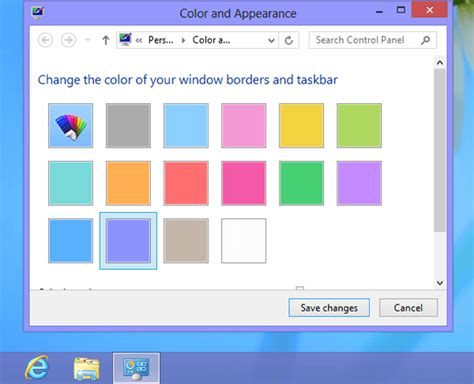This screenshot has width=474, height=384.
Task: Open Internet Explorer from the taskbar
Action: 37,368
